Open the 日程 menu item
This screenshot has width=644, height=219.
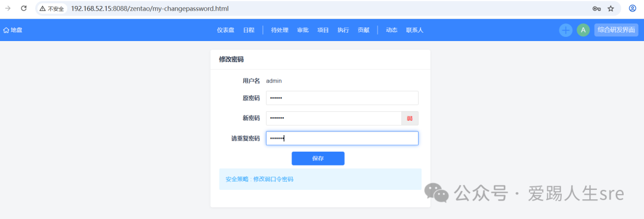[249, 30]
